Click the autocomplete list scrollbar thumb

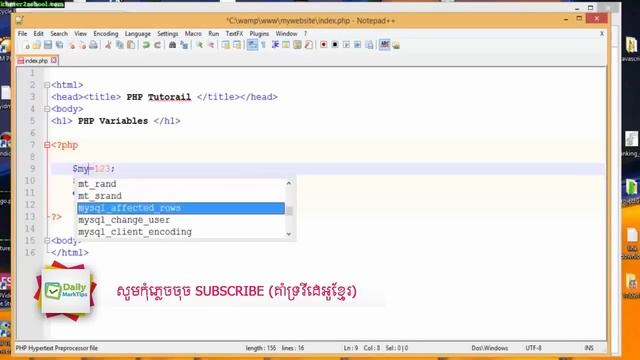[x=289, y=211]
